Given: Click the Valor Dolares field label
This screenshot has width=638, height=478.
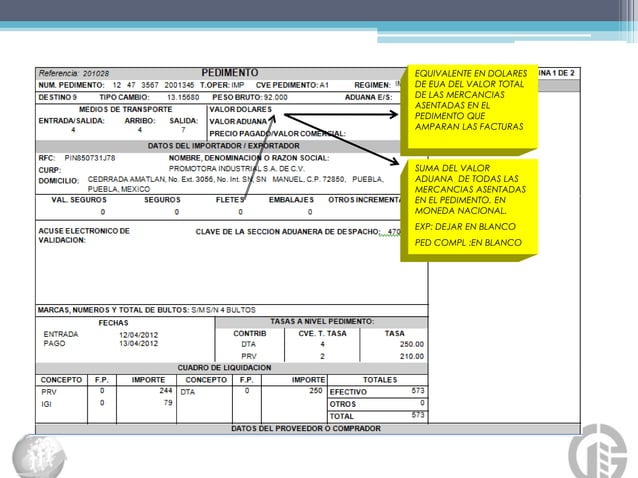Looking at the screenshot, I should click(x=240, y=109).
